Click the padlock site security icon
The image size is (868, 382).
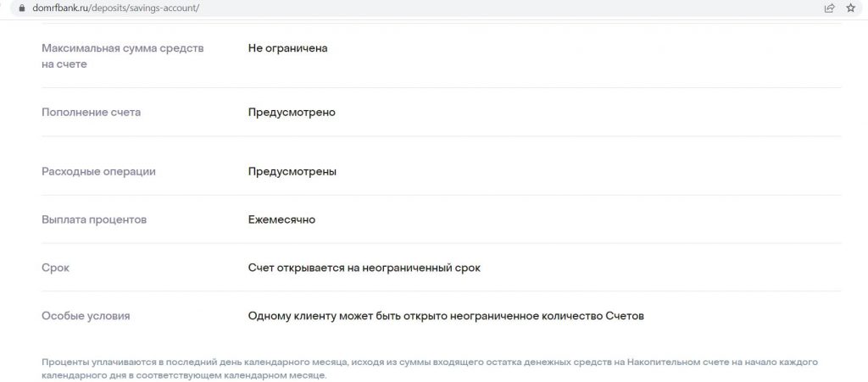click(x=22, y=8)
